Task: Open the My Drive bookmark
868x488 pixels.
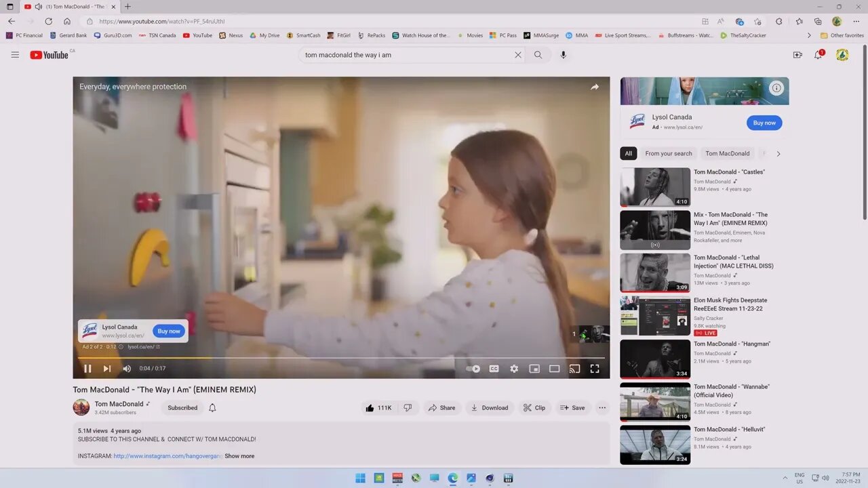Action: coord(264,35)
